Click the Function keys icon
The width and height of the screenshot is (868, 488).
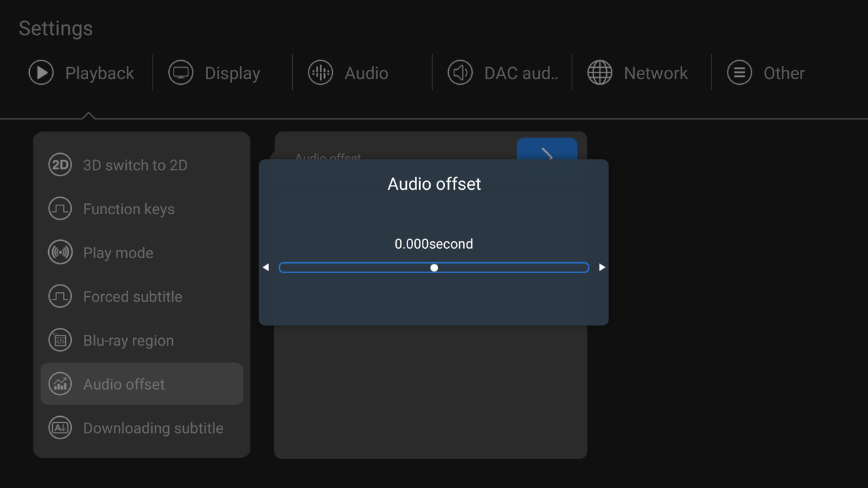pos(60,209)
